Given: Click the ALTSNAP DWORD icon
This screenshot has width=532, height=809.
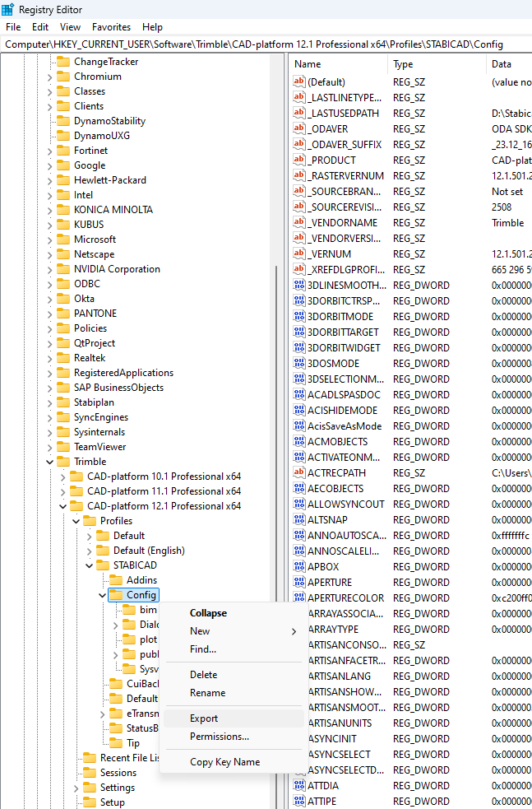Looking at the screenshot, I should pyautogui.click(x=299, y=519).
